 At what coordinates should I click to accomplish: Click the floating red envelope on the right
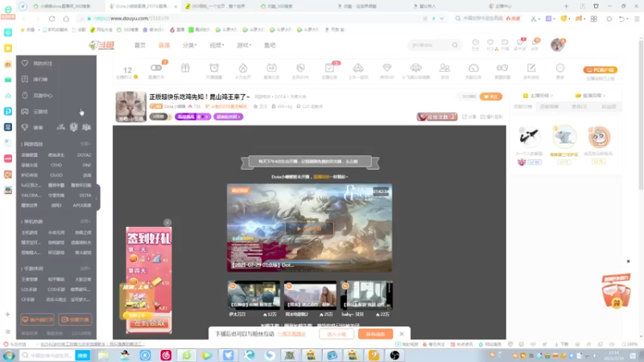tap(615, 291)
